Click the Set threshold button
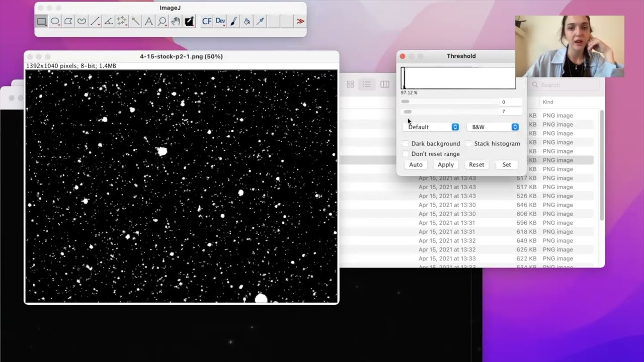 pos(507,164)
